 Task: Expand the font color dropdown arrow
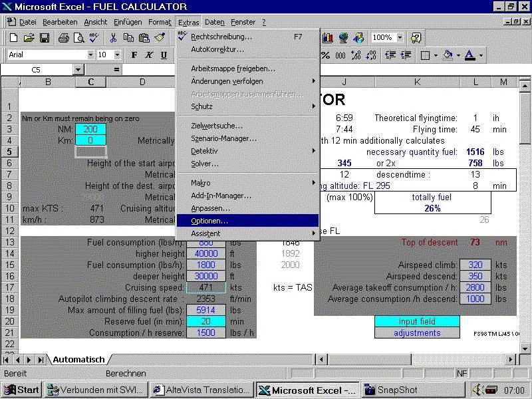point(481,55)
